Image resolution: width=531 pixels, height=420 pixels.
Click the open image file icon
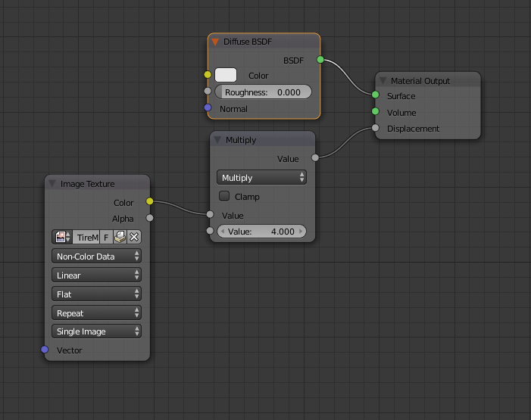(120, 237)
